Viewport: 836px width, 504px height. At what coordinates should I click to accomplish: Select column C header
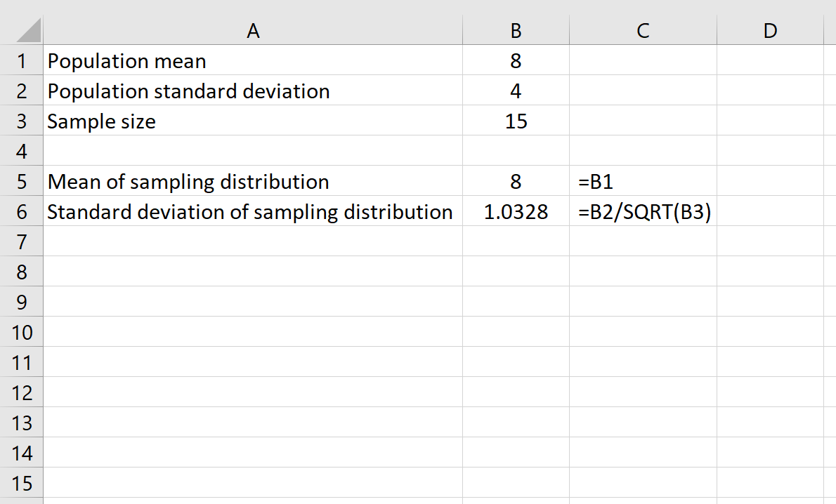pyautogui.click(x=641, y=30)
